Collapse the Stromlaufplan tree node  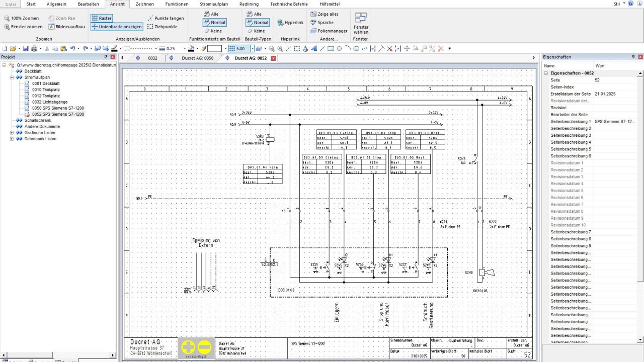point(12,77)
